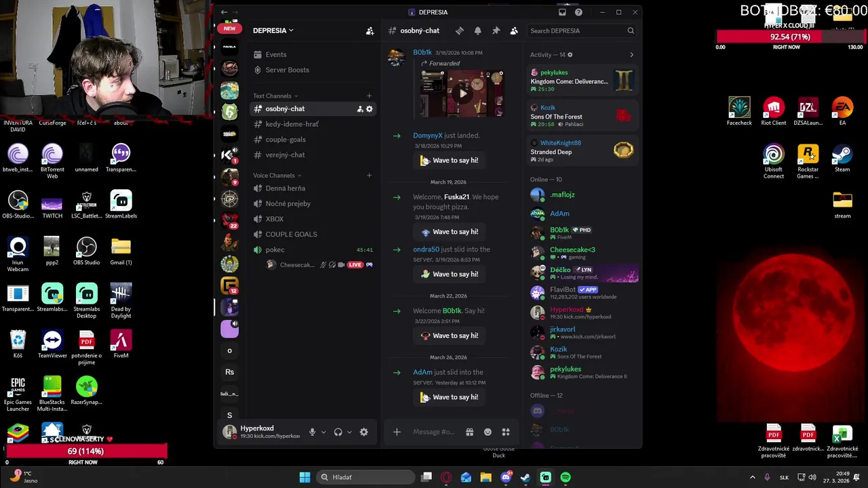The width and height of the screenshot is (868, 488).
Task: Open jirkavorl in member list
Action: (x=583, y=332)
